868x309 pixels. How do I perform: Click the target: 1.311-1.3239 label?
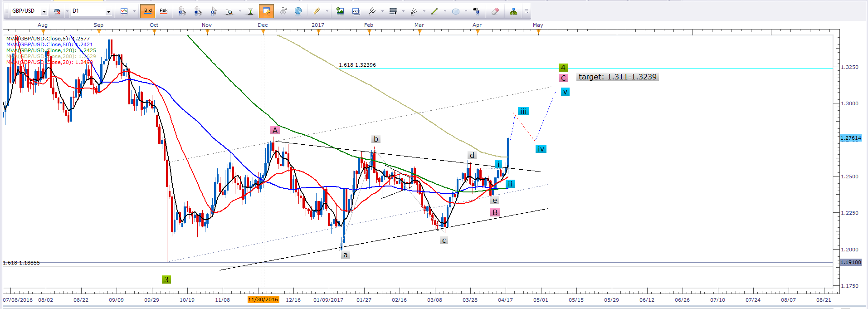click(617, 77)
